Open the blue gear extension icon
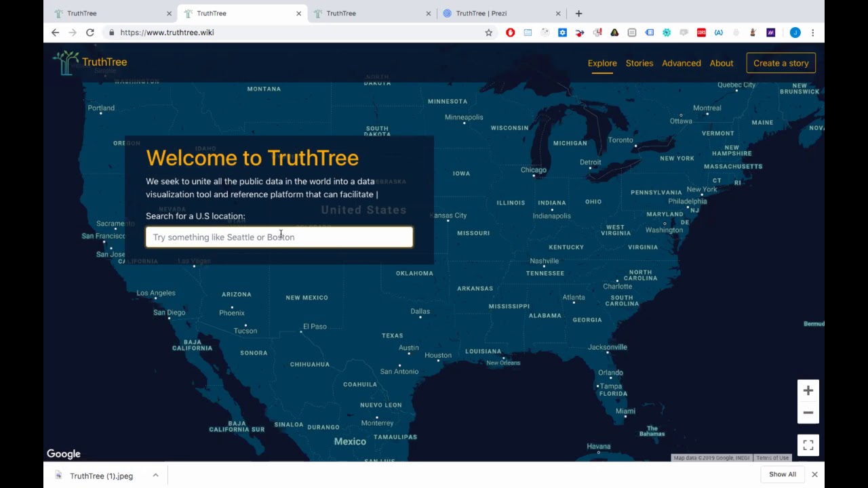868x488 pixels. 562,33
